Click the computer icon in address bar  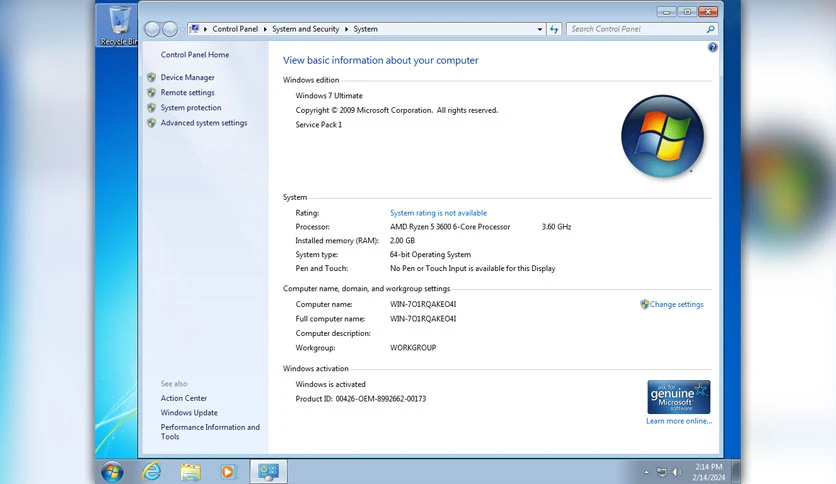pyautogui.click(x=195, y=29)
